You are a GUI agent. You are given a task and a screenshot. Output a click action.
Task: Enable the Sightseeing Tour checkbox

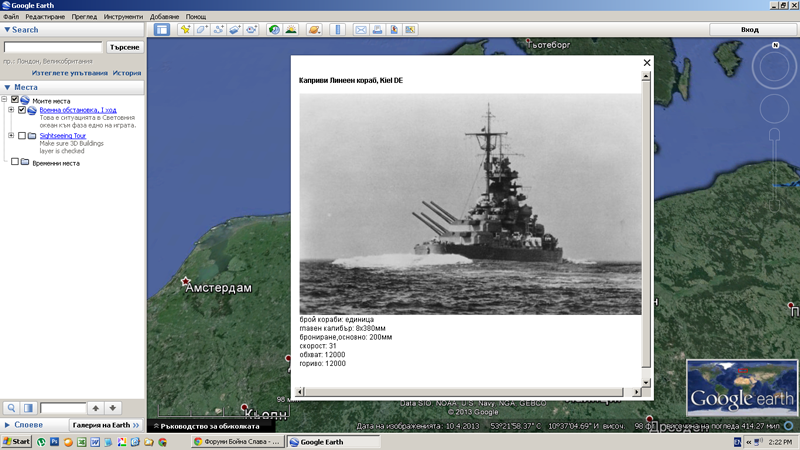pyautogui.click(x=22, y=135)
